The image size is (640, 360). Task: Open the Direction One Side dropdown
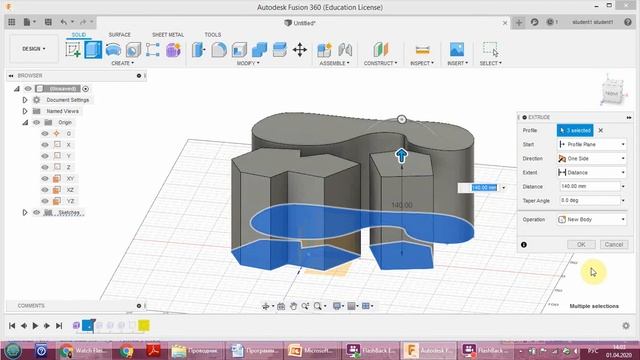[592, 158]
